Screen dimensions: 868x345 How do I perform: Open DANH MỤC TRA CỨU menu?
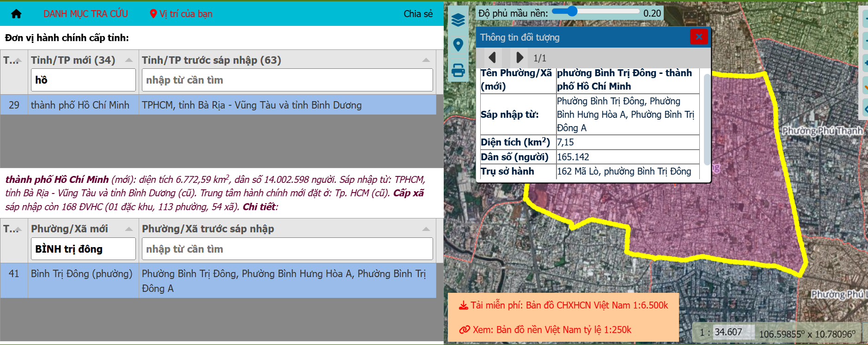click(86, 14)
